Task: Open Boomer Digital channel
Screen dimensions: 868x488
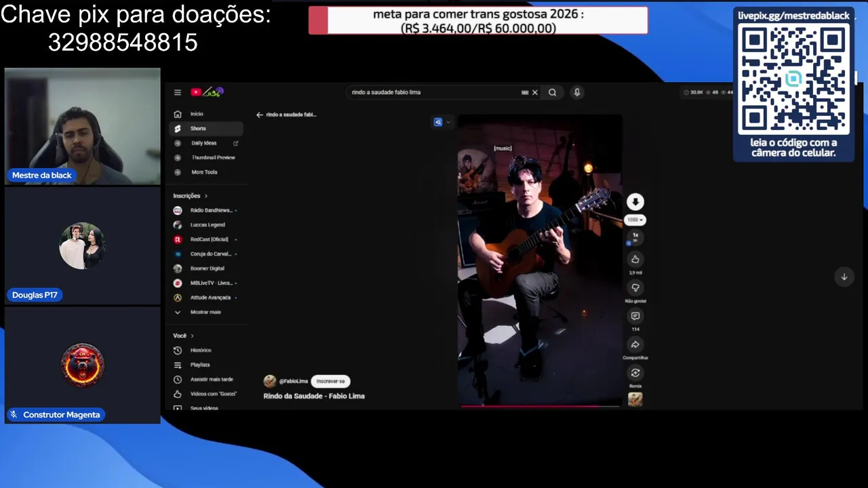Action: 206,268
